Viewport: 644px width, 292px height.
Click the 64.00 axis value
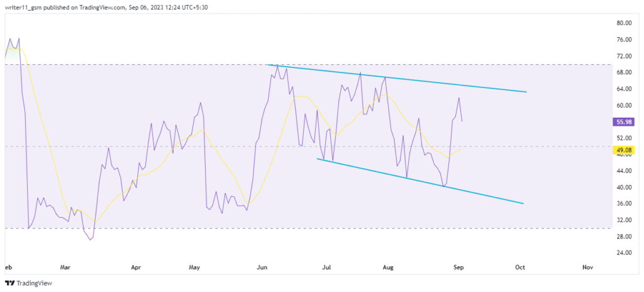click(623, 89)
